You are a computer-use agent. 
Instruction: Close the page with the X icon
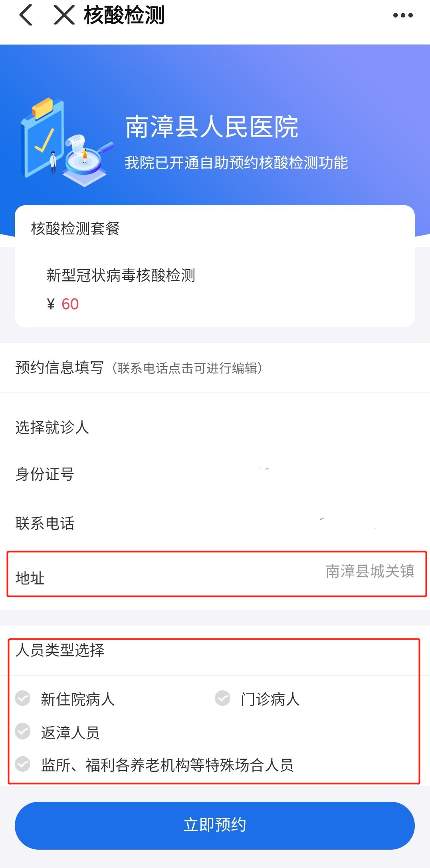[64, 16]
